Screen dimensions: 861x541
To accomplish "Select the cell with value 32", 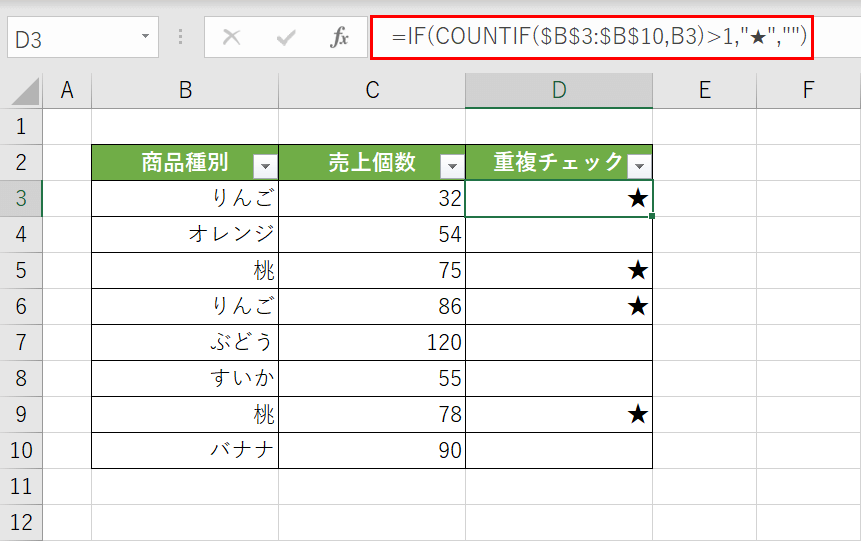I will pos(372,198).
